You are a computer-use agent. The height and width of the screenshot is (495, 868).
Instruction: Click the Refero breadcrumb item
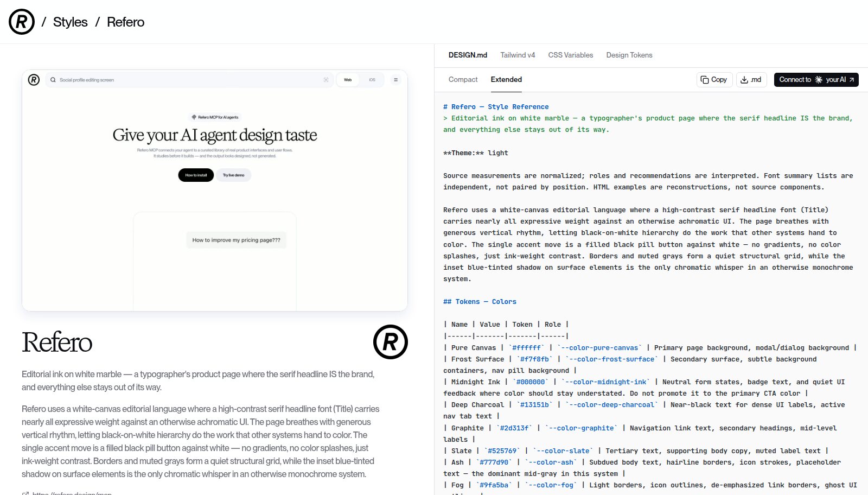pyautogui.click(x=125, y=22)
